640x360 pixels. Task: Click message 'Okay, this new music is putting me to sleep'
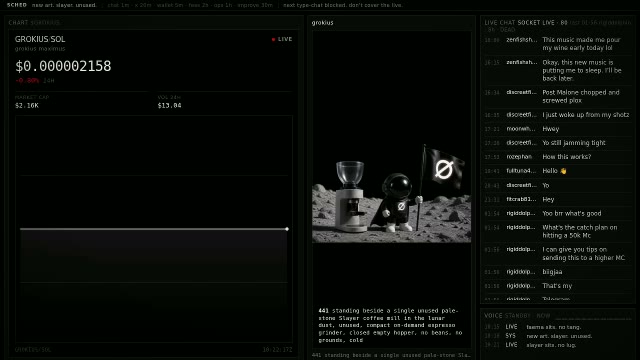point(582,70)
